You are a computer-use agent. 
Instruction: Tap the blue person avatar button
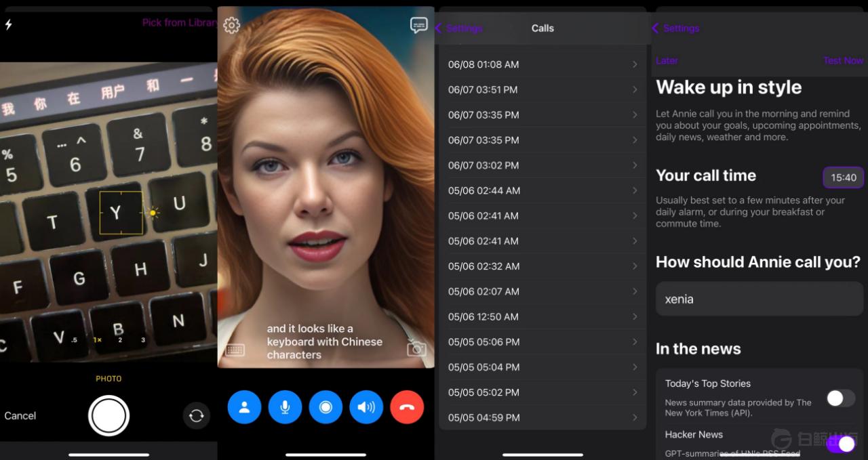244,407
